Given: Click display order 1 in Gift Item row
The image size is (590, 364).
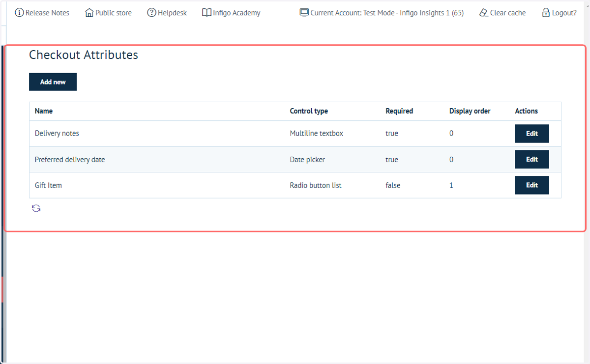Looking at the screenshot, I should point(451,185).
